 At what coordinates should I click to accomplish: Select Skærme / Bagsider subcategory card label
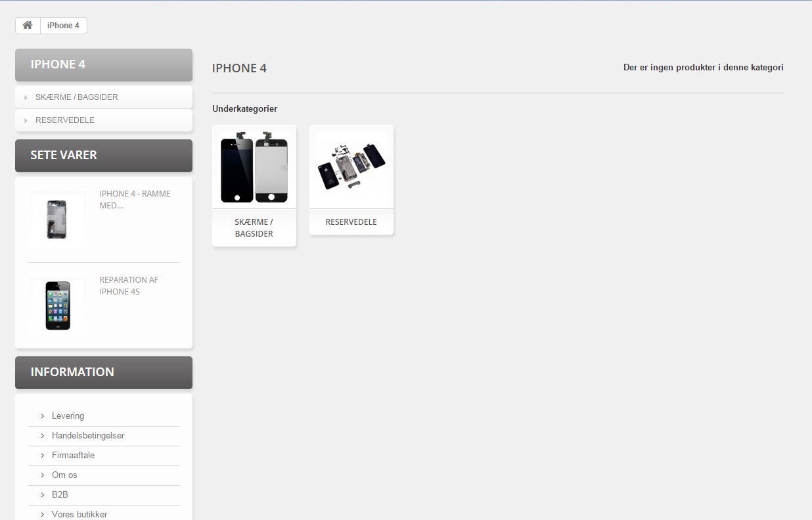(x=254, y=227)
